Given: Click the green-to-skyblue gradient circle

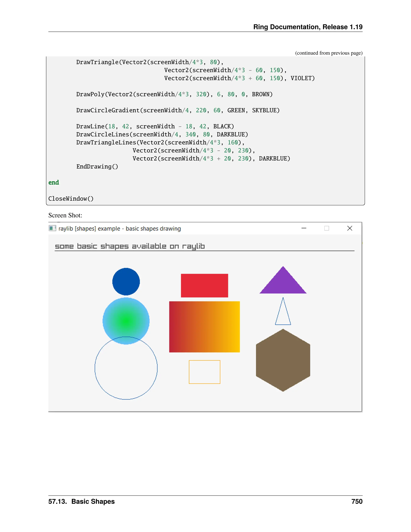Looking at the screenshot, I should [126, 321].
